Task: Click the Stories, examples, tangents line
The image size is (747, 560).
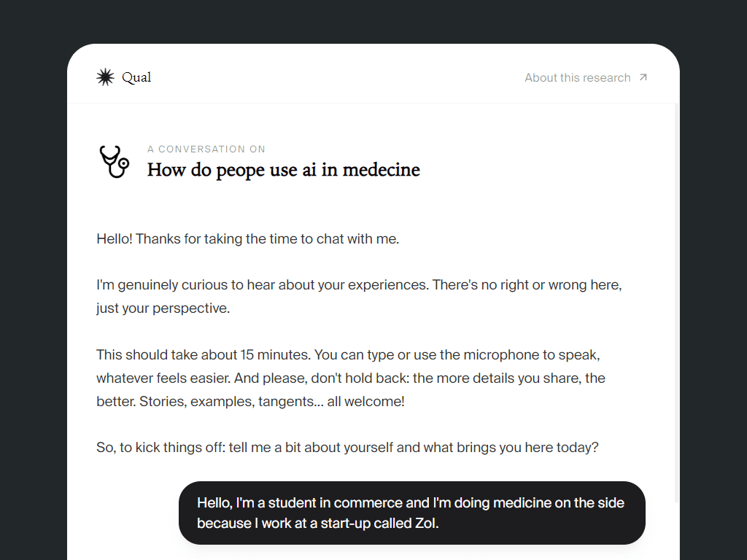Action: [x=271, y=401]
